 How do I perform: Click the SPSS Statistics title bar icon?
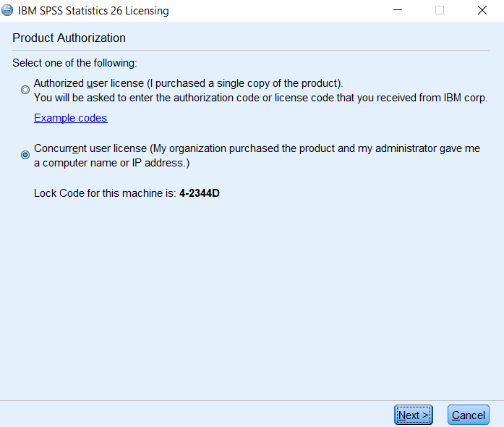(x=7, y=10)
